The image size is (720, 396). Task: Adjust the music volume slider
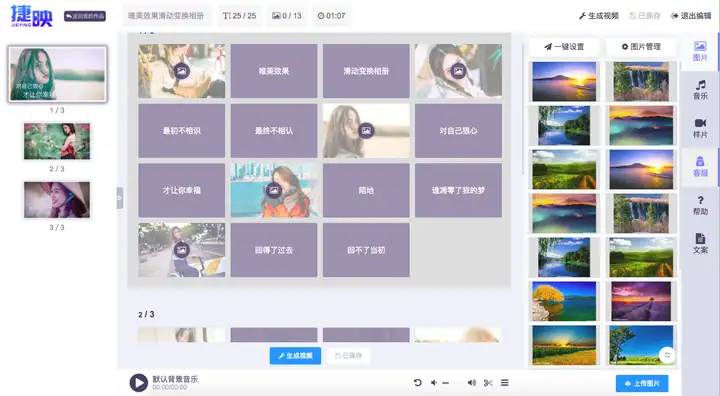click(x=452, y=383)
